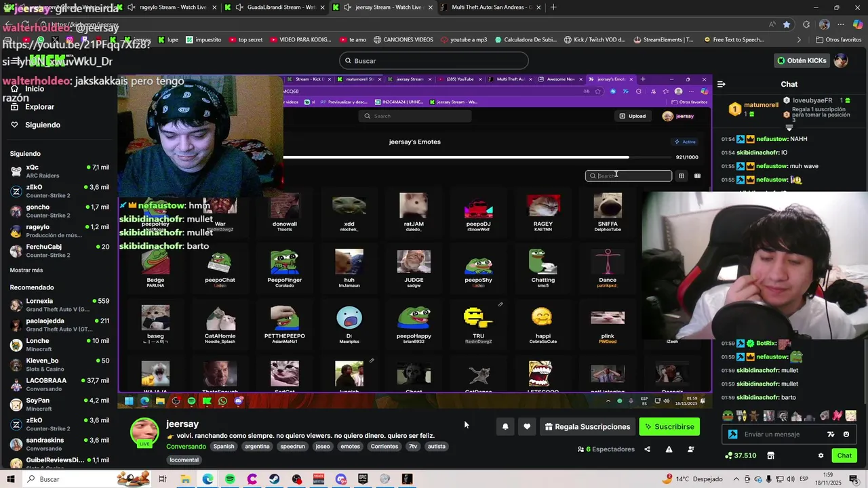Mute the jeersay Stream tab audio
The height and width of the screenshot is (488, 868).
point(347,7)
